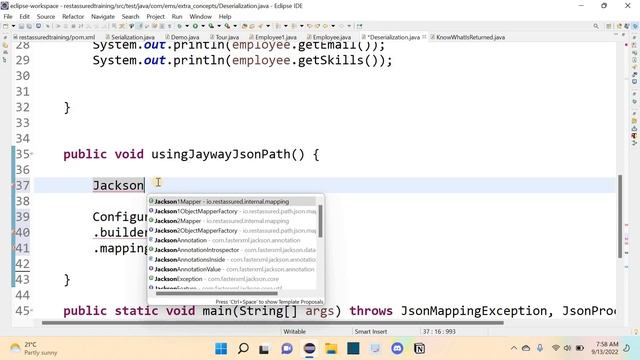Open File Explorer from the taskbar
The width and height of the screenshot is (640, 360).
pyautogui.click(x=331, y=349)
